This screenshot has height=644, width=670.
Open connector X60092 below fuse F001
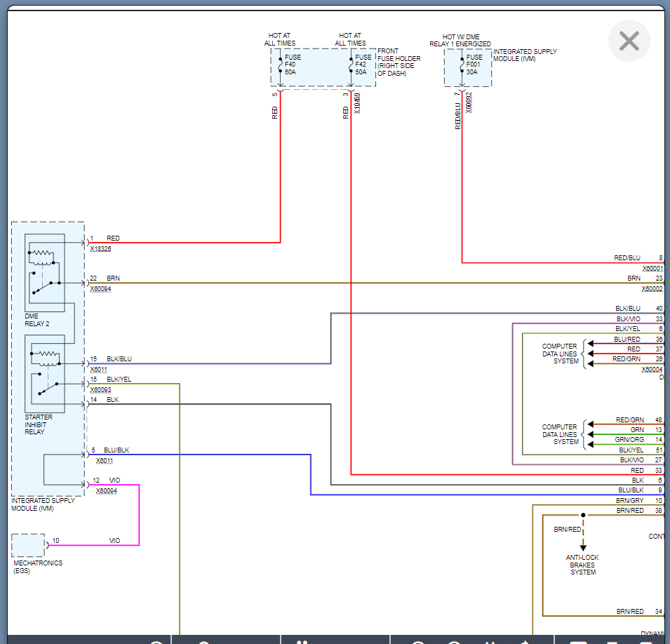[469, 102]
